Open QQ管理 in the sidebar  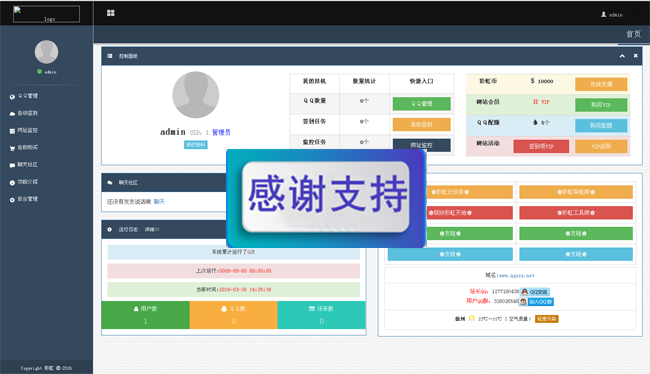[x=28, y=96]
